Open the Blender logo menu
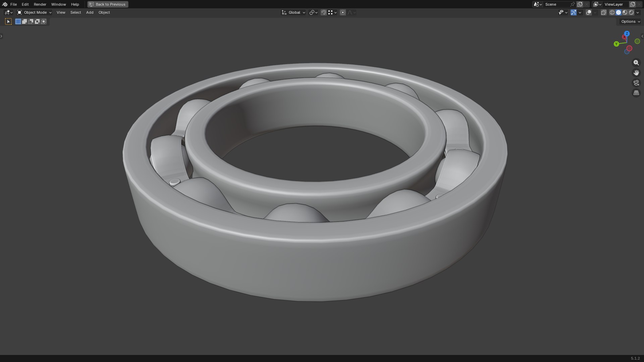The image size is (644, 362). coord(5,4)
